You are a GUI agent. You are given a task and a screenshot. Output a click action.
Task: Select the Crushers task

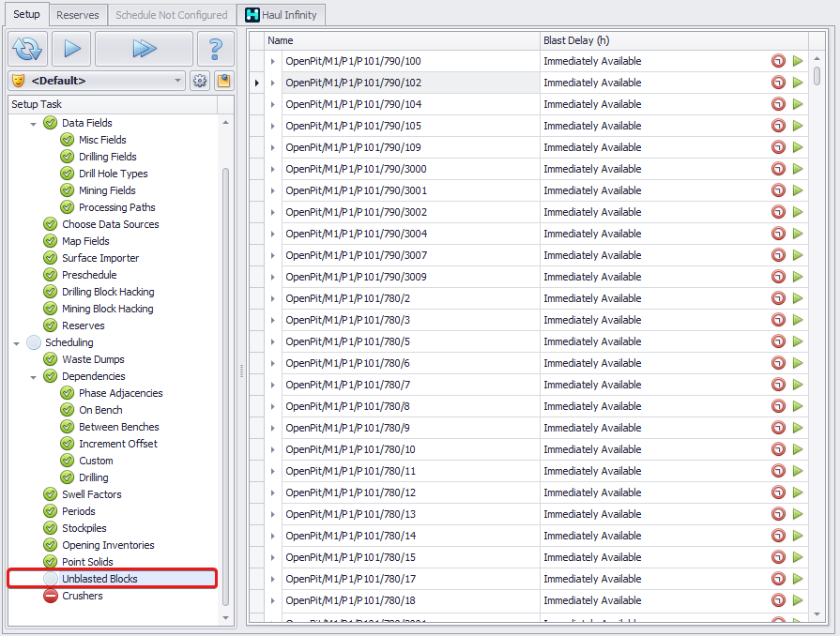82,596
